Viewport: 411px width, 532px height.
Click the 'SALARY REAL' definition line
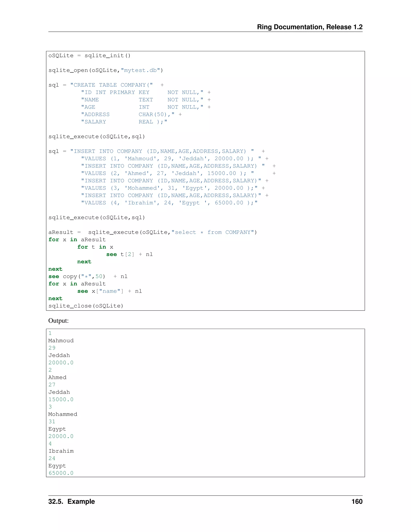[x=124, y=122]
